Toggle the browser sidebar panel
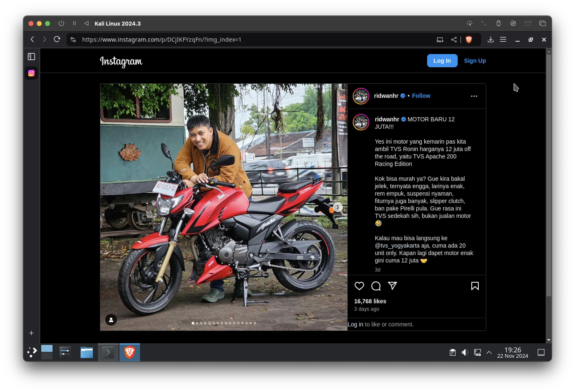The image size is (575, 392). tap(31, 57)
